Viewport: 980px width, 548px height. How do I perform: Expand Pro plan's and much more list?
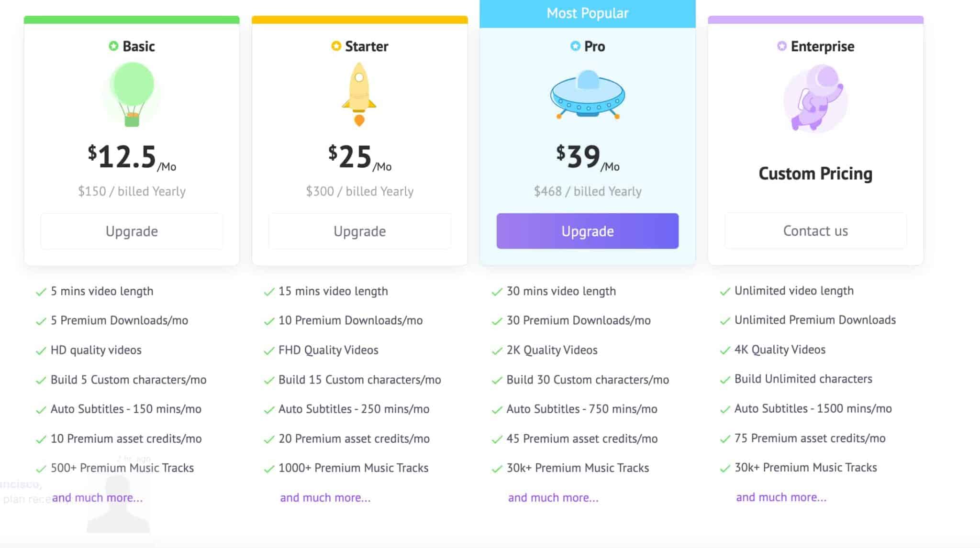pos(553,498)
